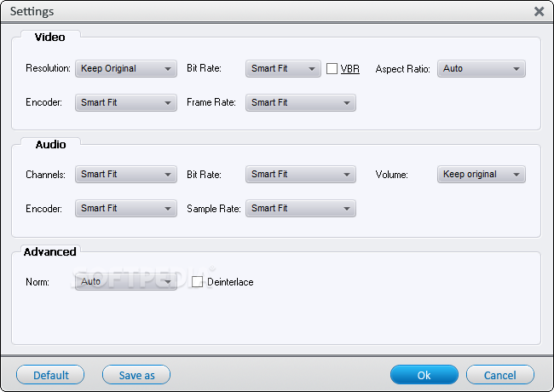Click the Video section heading

click(x=49, y=37)
